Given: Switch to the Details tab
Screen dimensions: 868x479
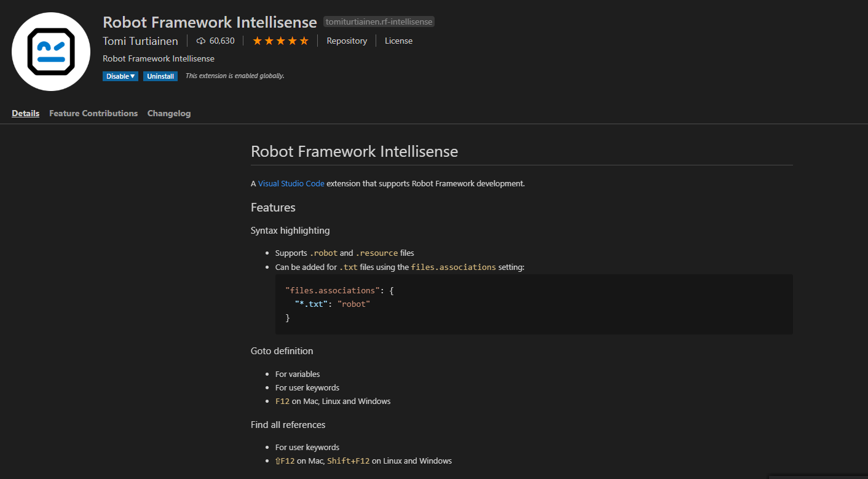Looking at the screenshot, I should coord(25,113).
